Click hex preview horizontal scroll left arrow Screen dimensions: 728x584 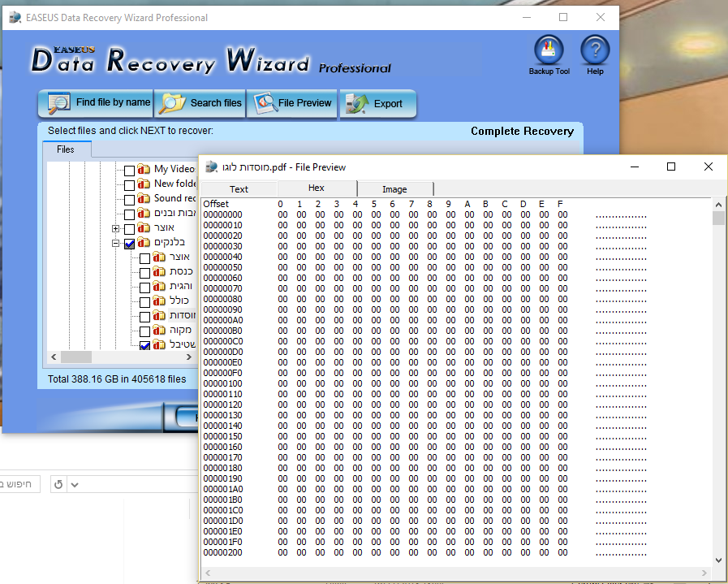(x=208, y=573)
